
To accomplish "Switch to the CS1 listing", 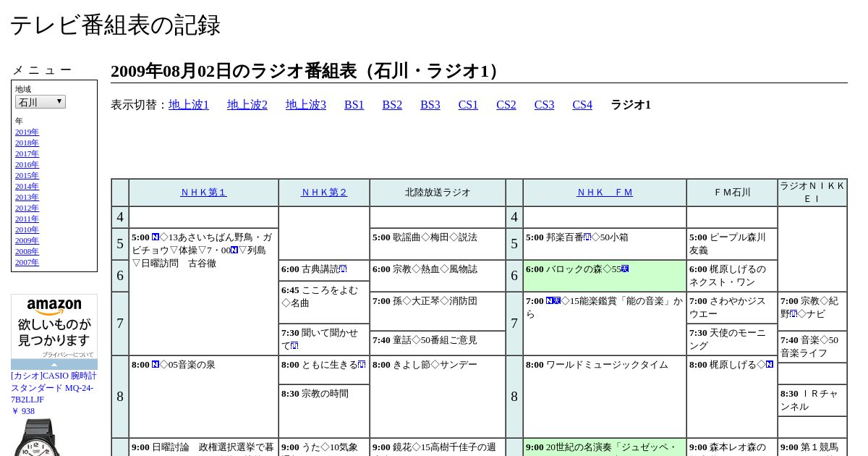I will pos(468,105).
